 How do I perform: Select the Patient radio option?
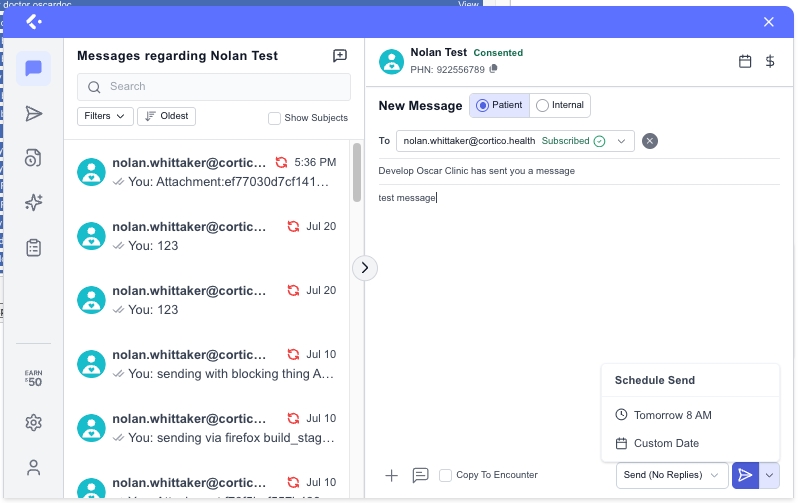point(499,105)
